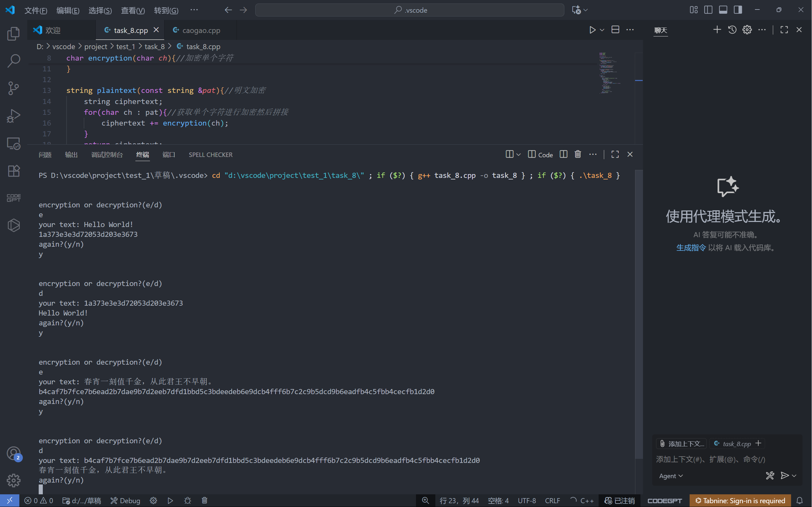Click chat input field placeholder
Image resolution: width=812 pixels, height=507 pixels.
click(x=711, y=459)
